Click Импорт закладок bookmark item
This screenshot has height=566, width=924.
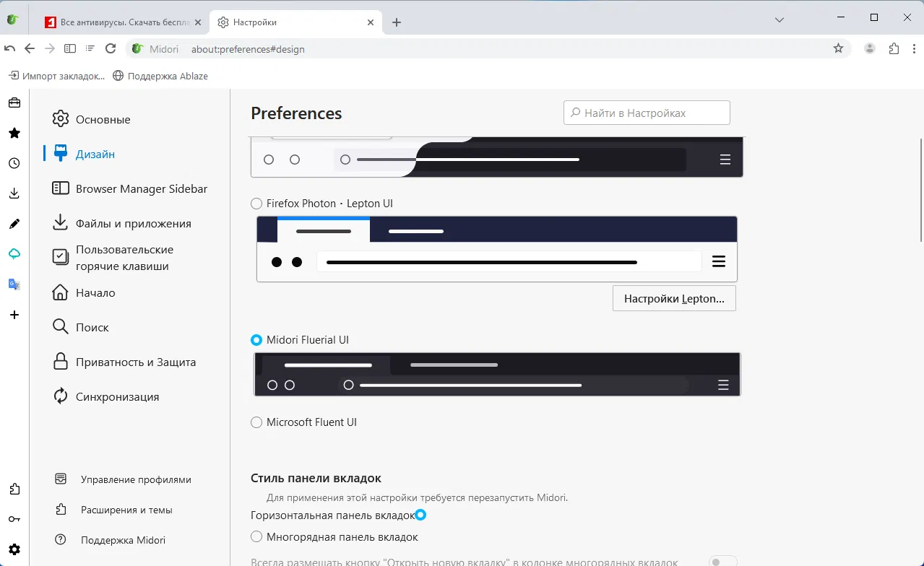(56, 75)
